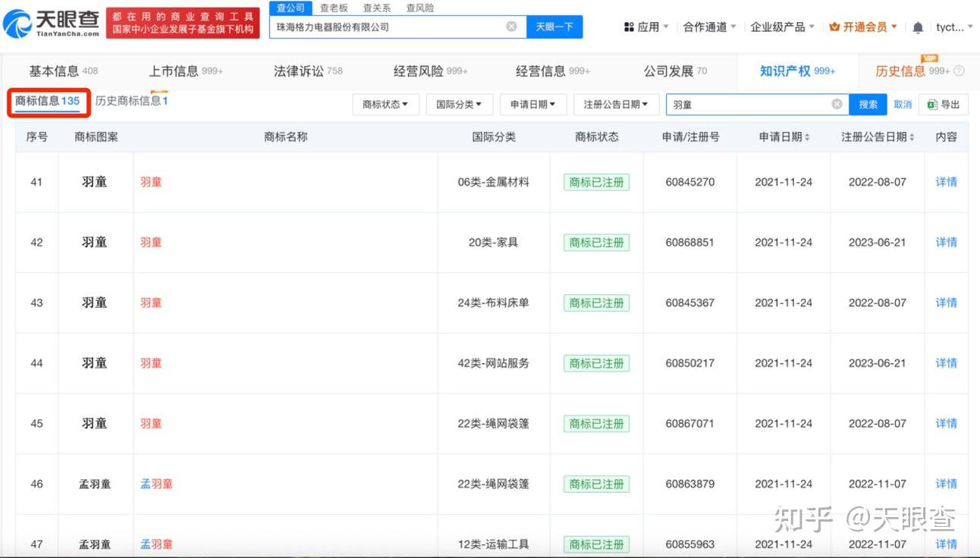This screenshot has width=980, height=558.
Task: Switch to 查关系 search tab
Action: point(377,8)
